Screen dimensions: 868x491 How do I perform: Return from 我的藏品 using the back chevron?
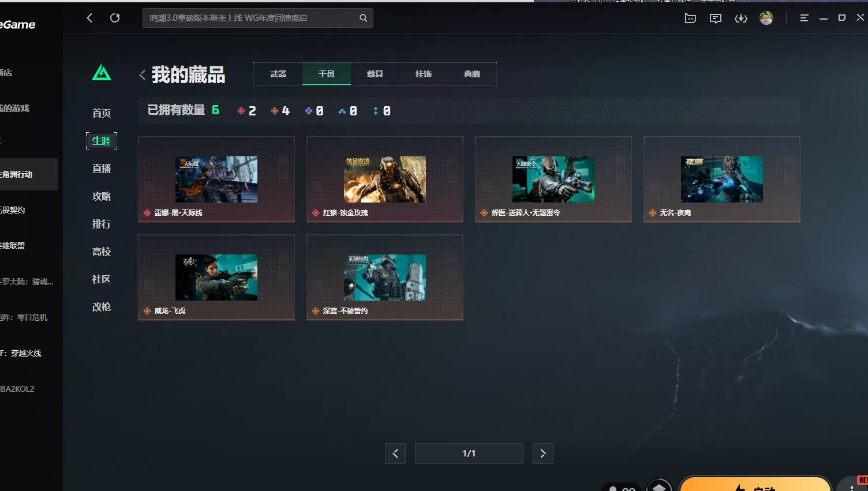[x=142, y=75]
